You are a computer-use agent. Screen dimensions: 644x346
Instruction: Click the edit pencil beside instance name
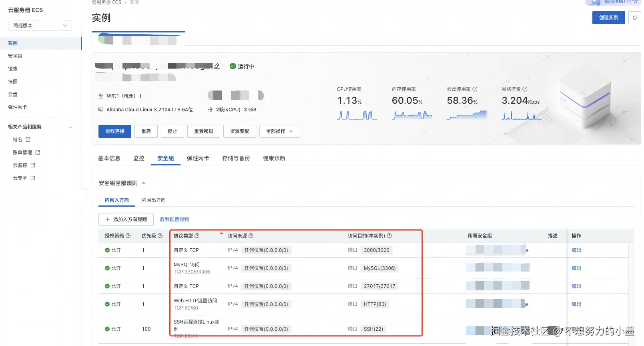[217, 66]
